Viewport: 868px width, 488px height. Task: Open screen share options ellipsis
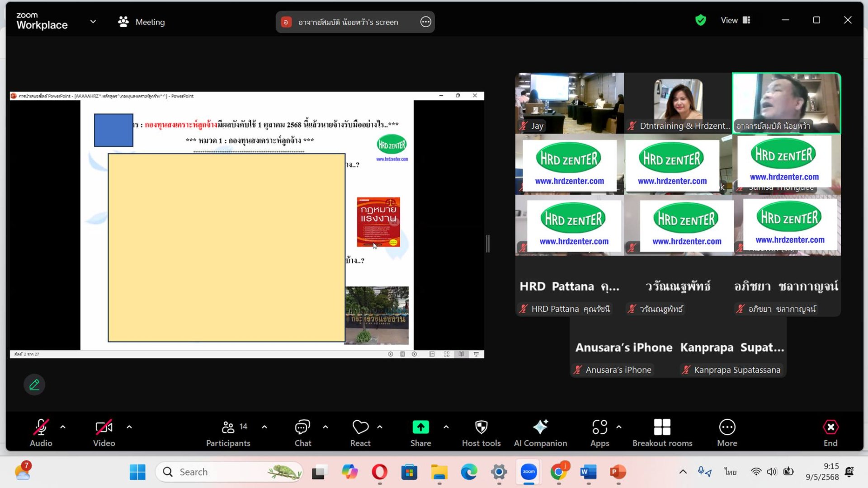[425, 22]
